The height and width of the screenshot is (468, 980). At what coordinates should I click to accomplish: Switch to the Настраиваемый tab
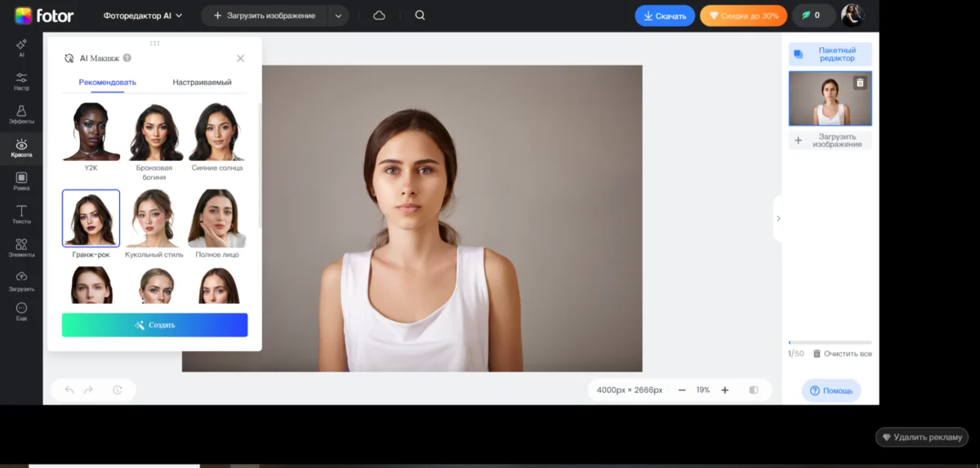point(202,82)
